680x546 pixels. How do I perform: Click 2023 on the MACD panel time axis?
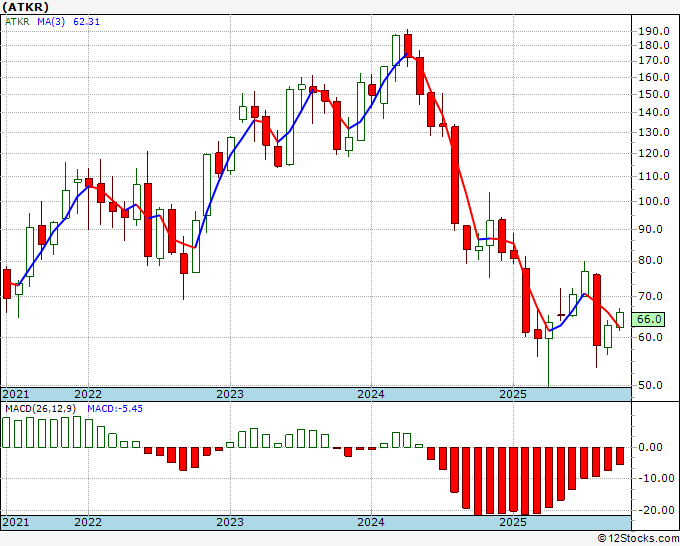(230, 522)
